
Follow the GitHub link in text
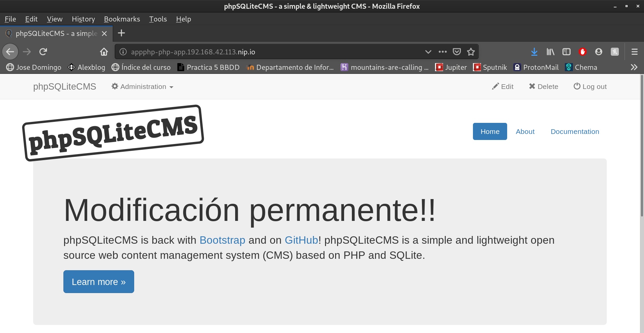pyautogui.click(x=301, y=240)
